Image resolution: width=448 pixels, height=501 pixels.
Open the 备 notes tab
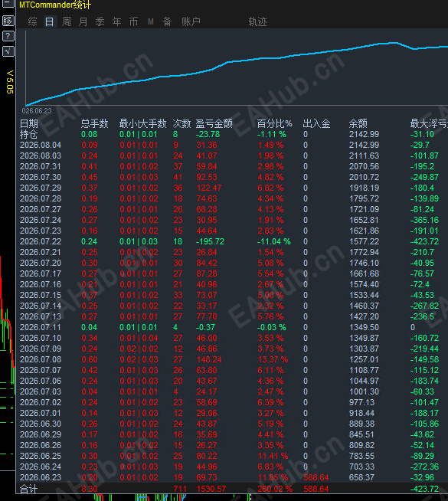coord(167,21)
